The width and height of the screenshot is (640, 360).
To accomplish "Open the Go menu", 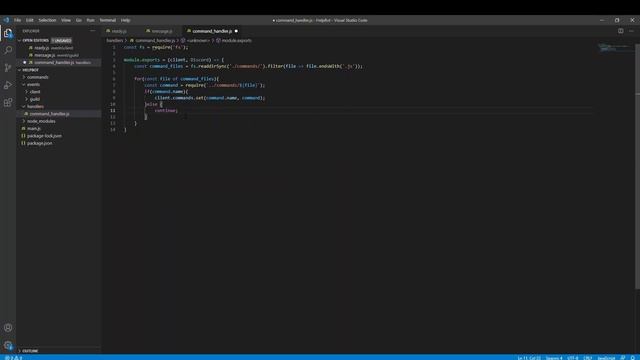I will (78, 20).
